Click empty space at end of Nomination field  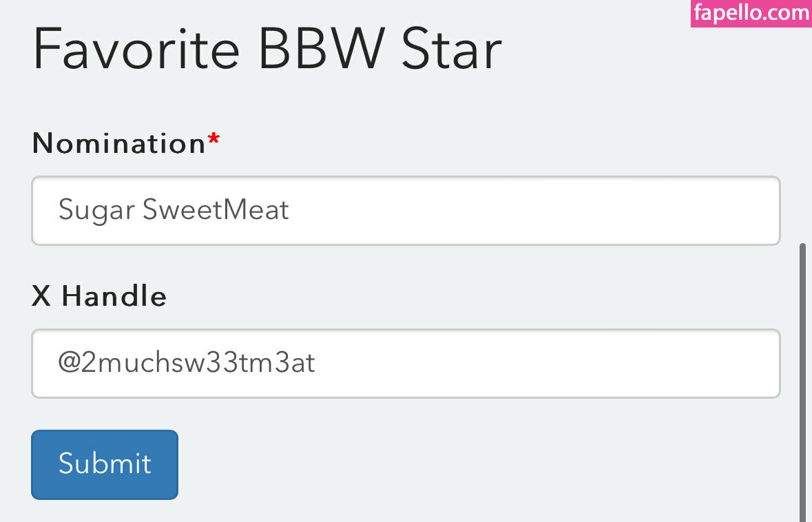[x=551, y=210]
